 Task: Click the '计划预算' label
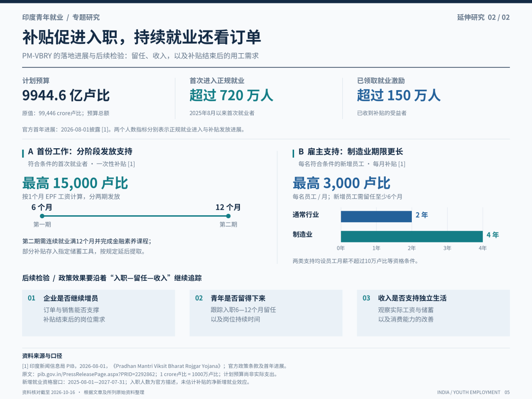[x=36, y=81]
